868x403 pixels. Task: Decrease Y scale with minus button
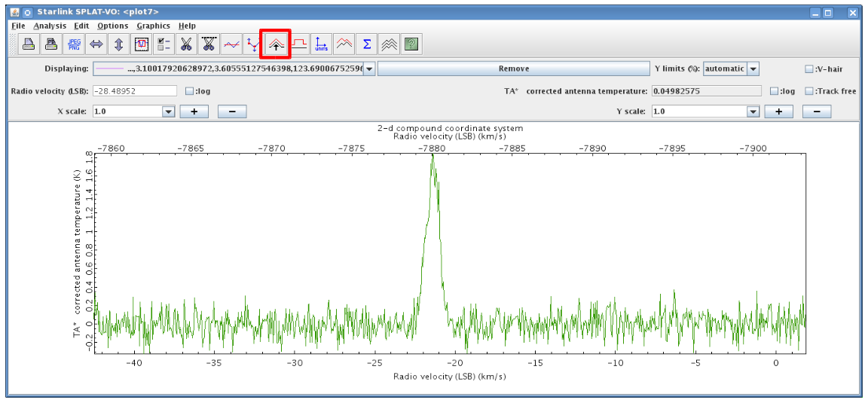coord(817,111)
